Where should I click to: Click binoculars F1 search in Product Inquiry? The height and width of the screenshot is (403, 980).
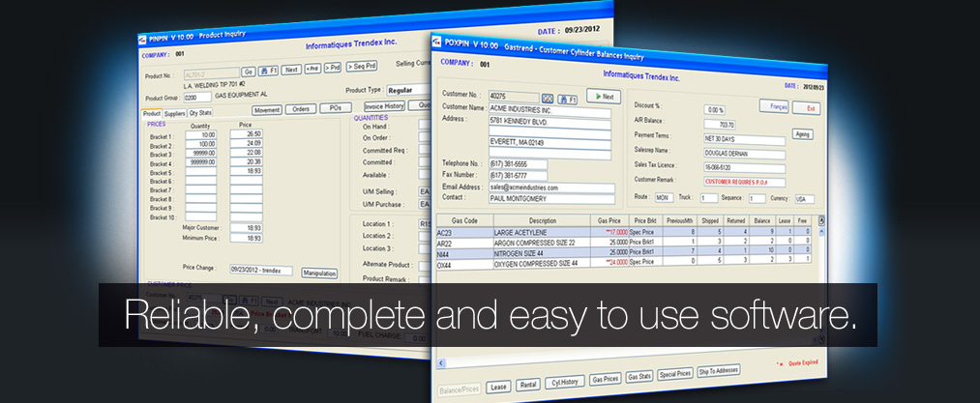tap(268, 71)
